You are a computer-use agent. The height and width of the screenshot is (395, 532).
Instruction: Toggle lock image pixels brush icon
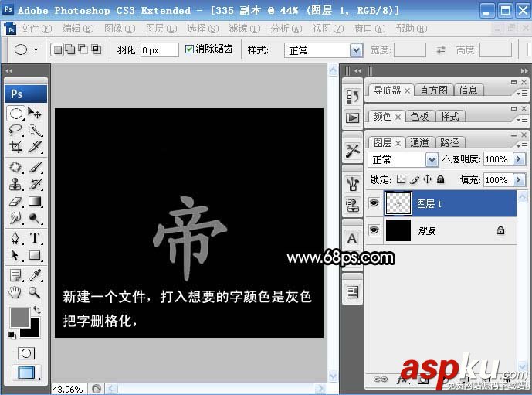pyautogui.click(x=415, y=179)
